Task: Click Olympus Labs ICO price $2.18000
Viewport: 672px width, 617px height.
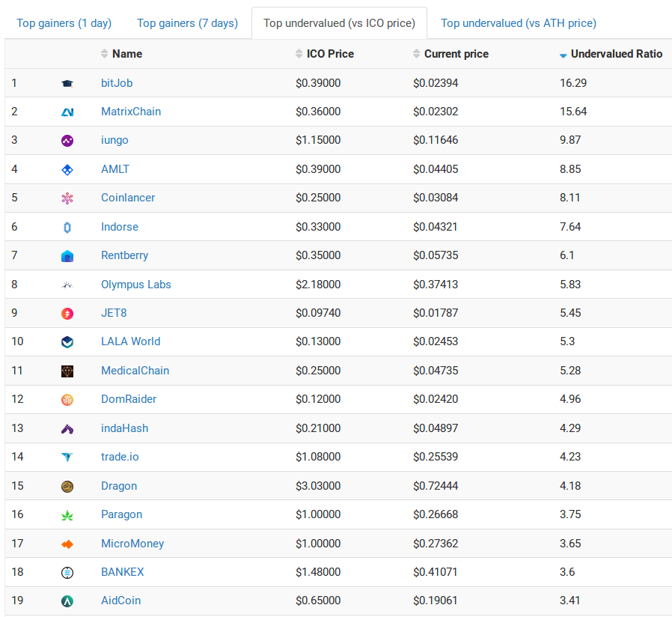Action: tap(318, 285)
